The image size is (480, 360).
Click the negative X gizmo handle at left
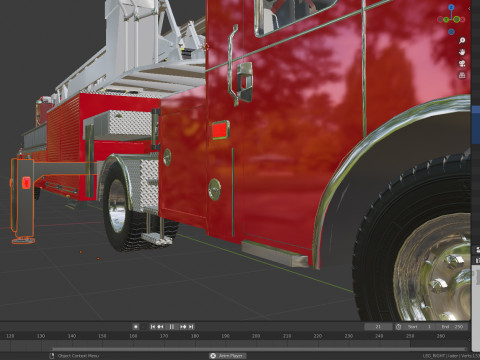[x=440, y=20]
